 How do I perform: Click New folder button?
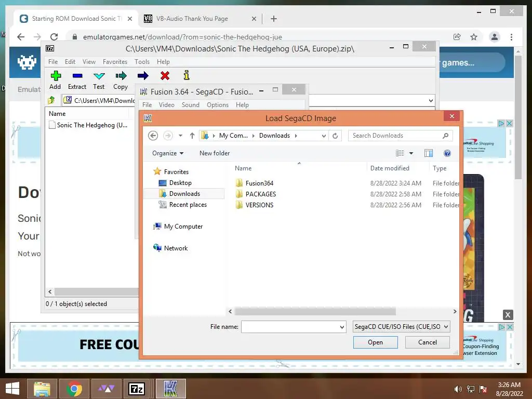point(215,153)
